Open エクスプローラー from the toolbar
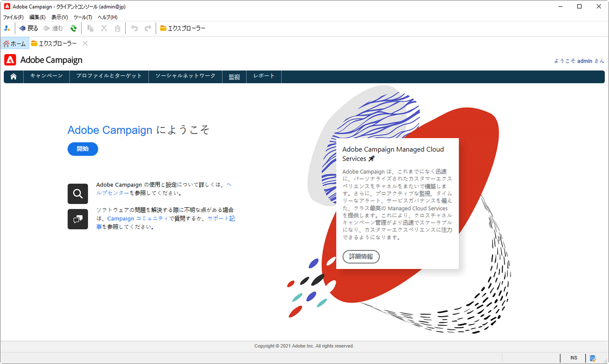This screenshot has width=609, height=364. pos(183,28)
